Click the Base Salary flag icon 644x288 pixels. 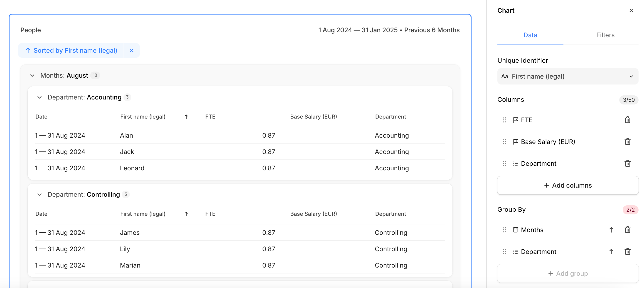515,142
